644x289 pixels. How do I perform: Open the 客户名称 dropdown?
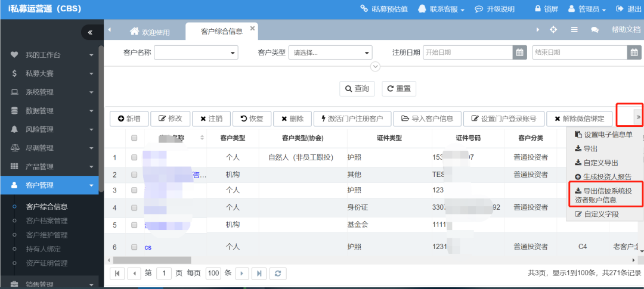coord(196,52)
